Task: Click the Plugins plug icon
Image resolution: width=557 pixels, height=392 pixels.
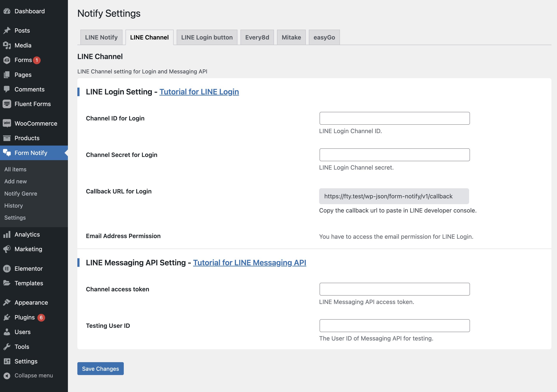Action: (7, 317)
